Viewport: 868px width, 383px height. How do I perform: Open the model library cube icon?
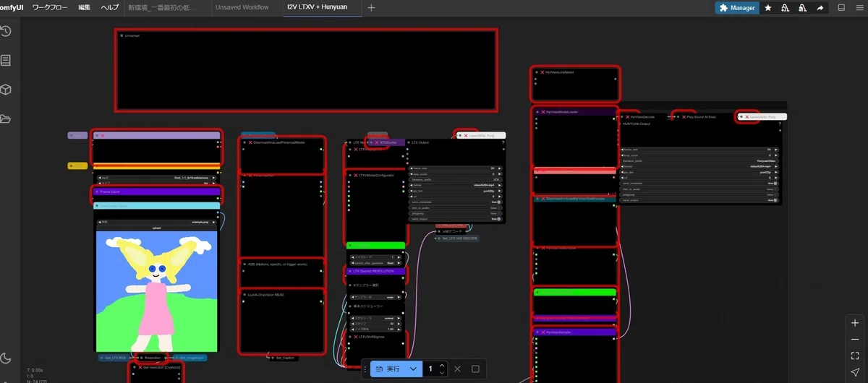tap(5, 90)
